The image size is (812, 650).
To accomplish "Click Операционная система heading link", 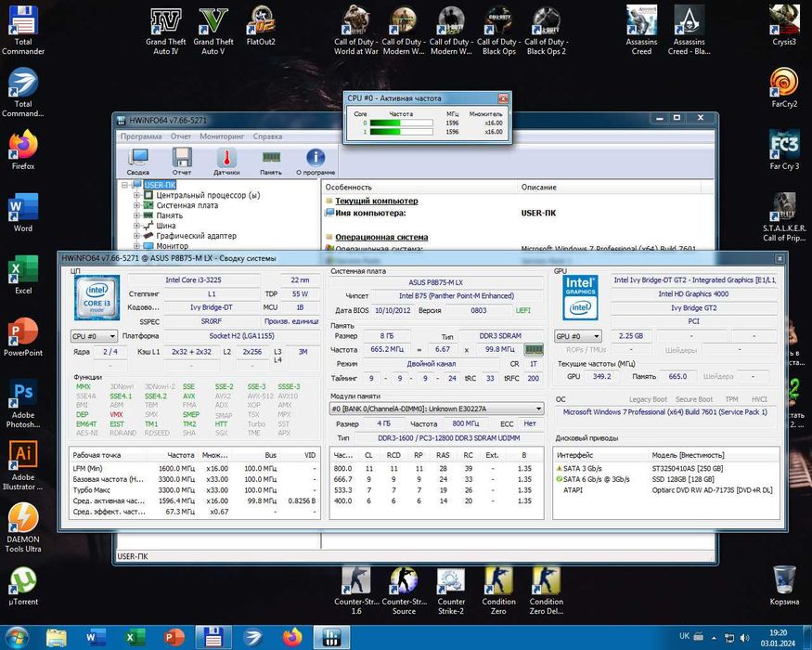I will (x=381, y=238).
